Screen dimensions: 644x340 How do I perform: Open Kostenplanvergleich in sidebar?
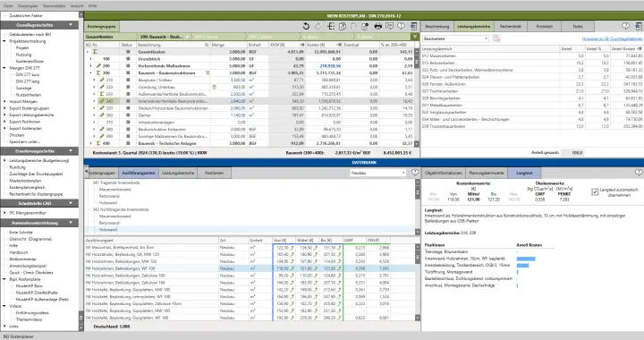click(28, 187)
